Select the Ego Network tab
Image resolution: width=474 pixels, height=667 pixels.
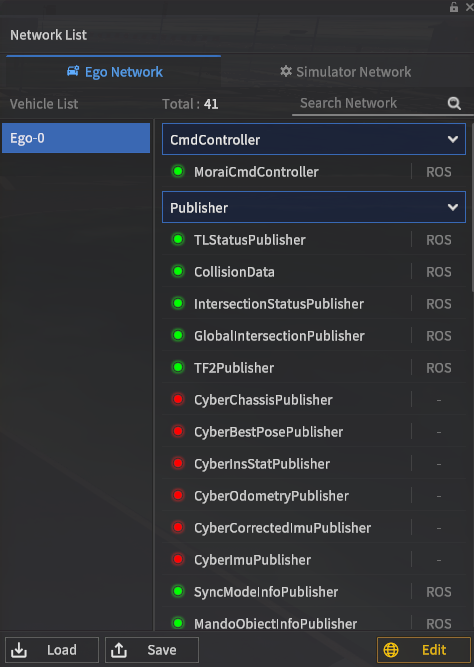pyautogui.click(x=114, y=71)
